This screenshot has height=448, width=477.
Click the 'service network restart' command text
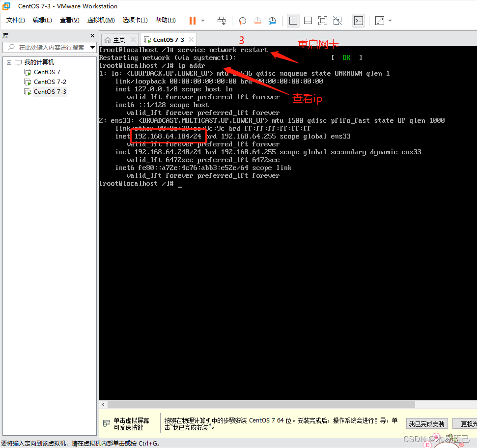pos(223,50)
